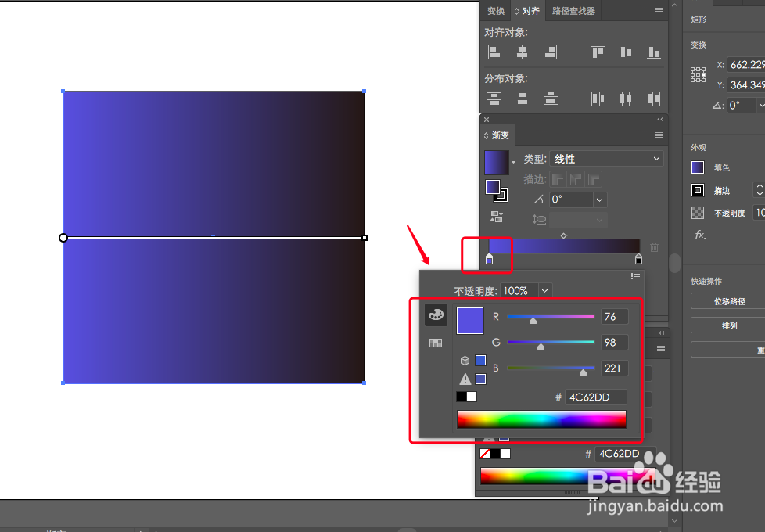The height and width of the screenshot is (532, 765).
Task: Click horizontal distribute center icon
Action: point(626,99)
